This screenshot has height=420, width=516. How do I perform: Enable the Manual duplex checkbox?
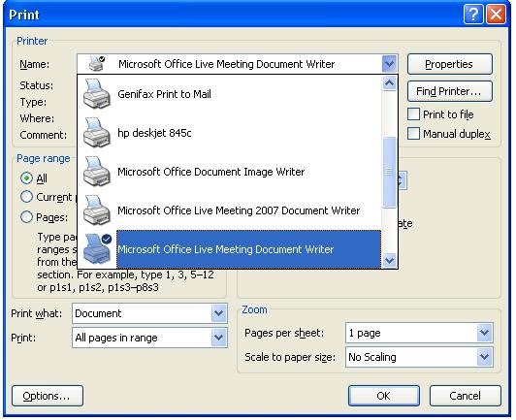click(413, 134)
